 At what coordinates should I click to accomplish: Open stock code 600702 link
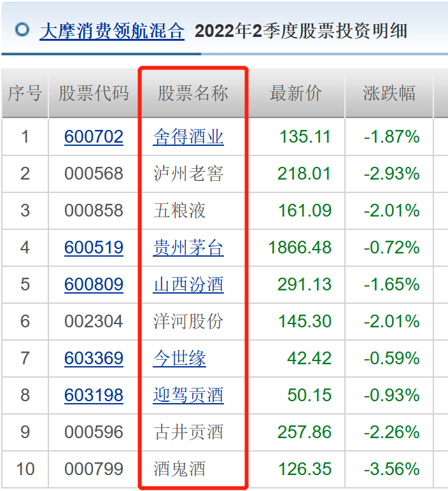pos(94,137)
